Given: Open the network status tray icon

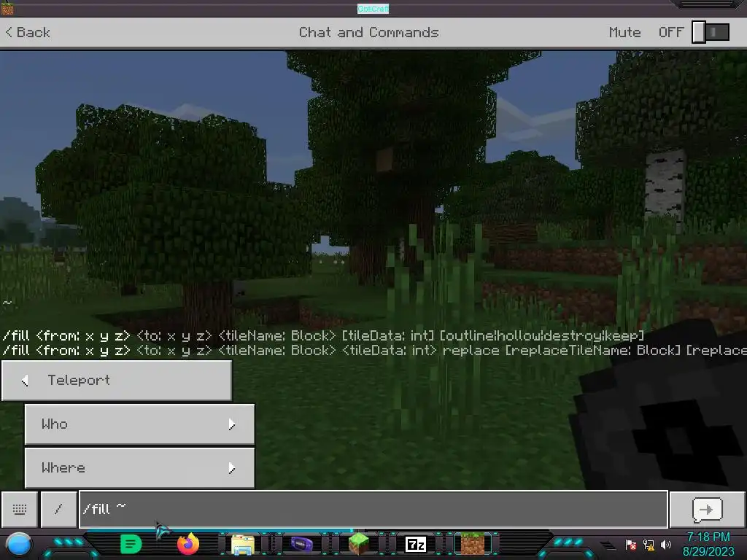Looking at the screenshot, I should [649, 545].
